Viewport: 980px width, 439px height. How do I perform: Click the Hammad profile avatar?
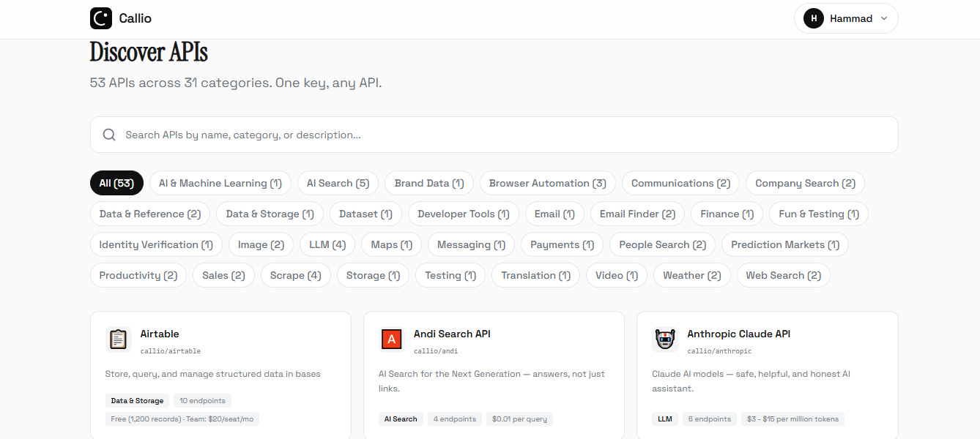(x=813, y=18)
